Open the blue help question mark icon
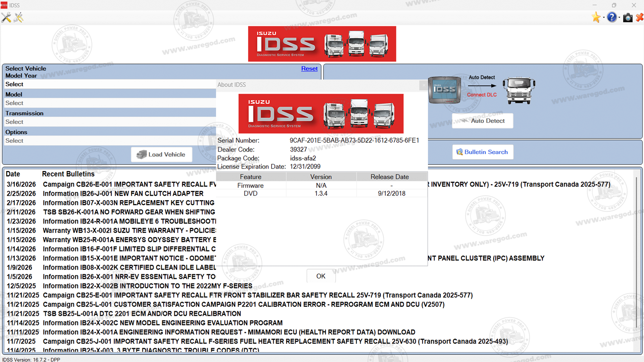This screenshot has width=644, height=362. point(612,17)
